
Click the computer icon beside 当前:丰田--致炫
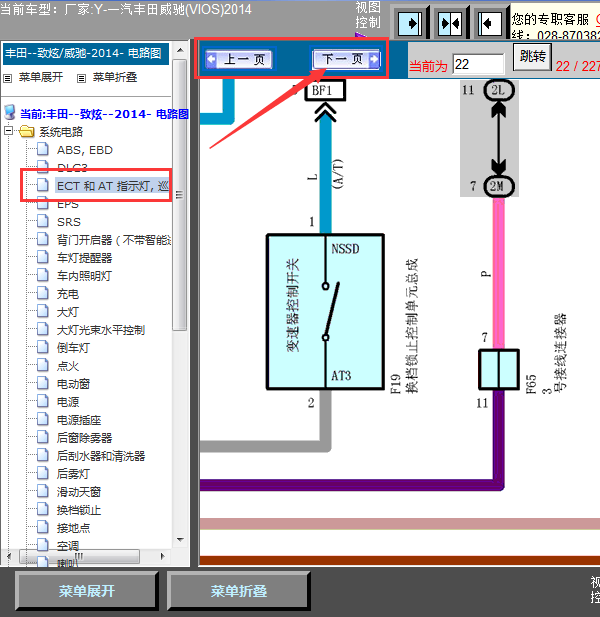(x=9, y=113)
